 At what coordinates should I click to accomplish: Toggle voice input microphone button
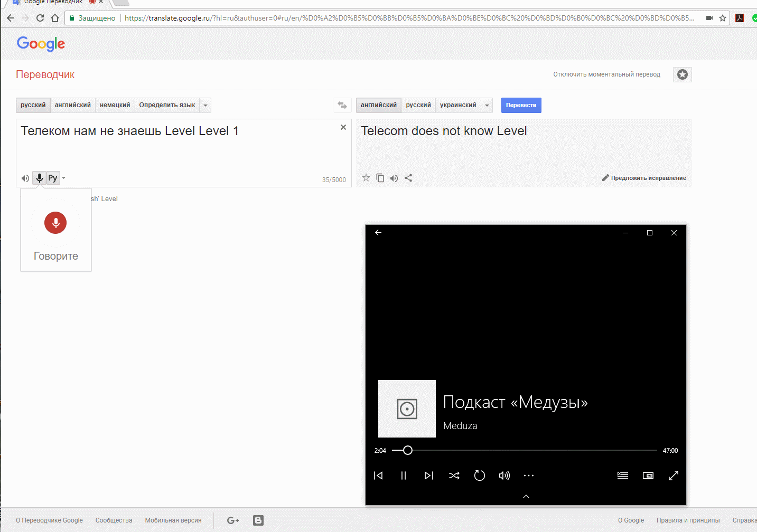[40, 178]
